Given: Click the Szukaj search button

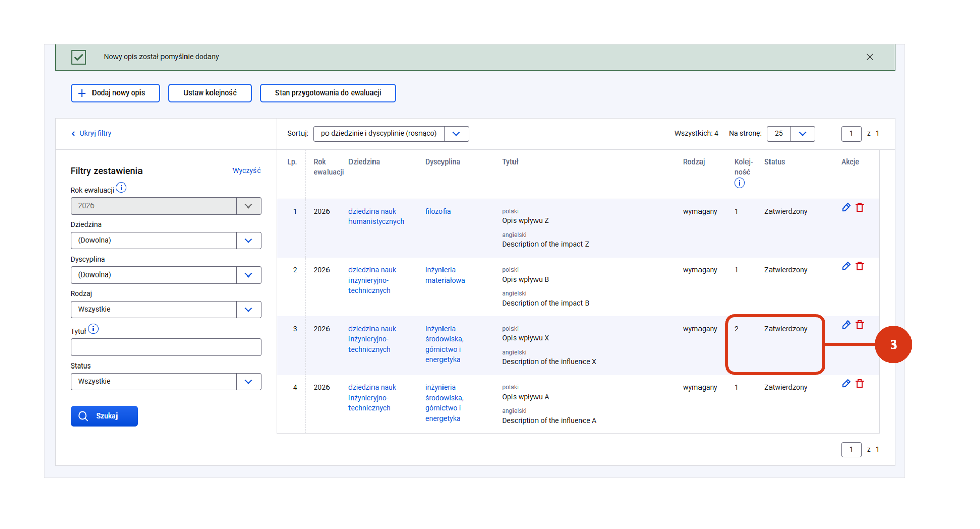Looking at the screenshot, I should (x=104, y=416).
